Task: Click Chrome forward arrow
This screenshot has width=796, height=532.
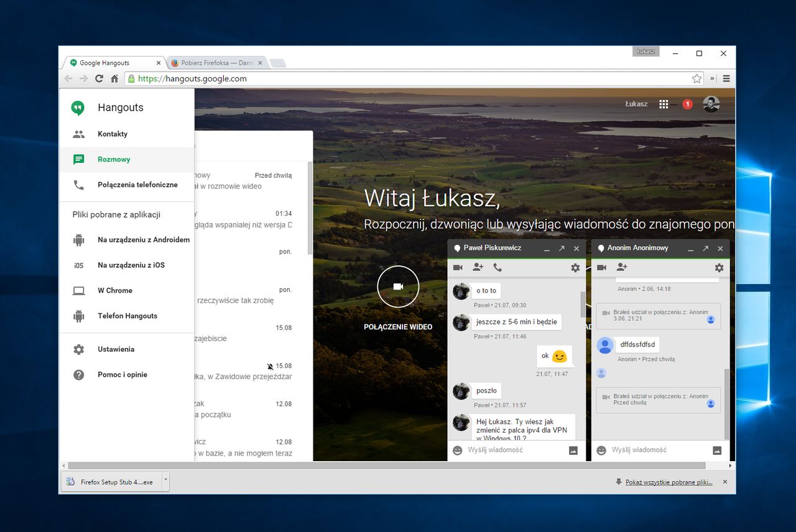Action: pos(83,78)
